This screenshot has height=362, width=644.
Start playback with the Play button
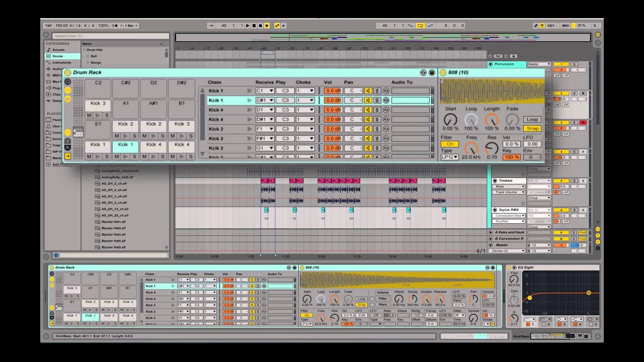coord(248,25)
